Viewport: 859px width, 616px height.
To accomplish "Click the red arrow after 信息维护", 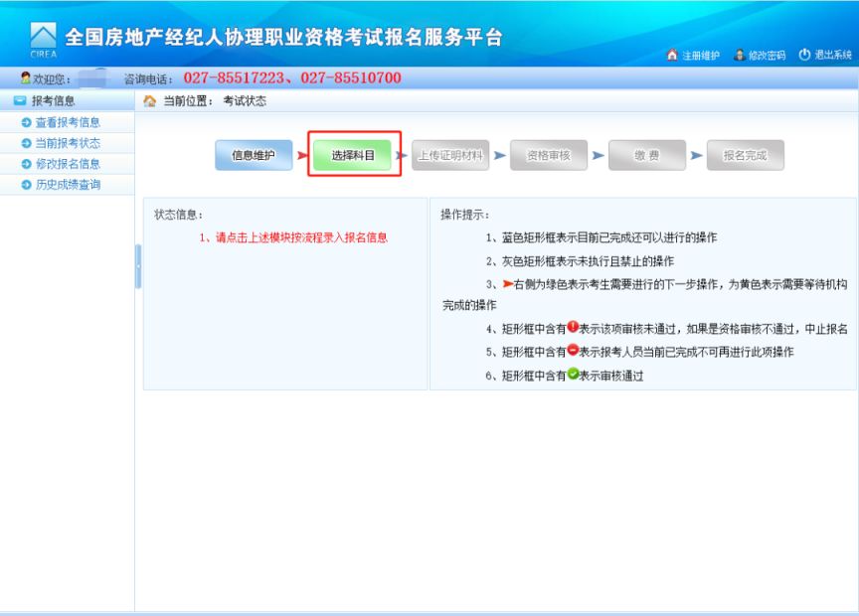I will [302, 156].
